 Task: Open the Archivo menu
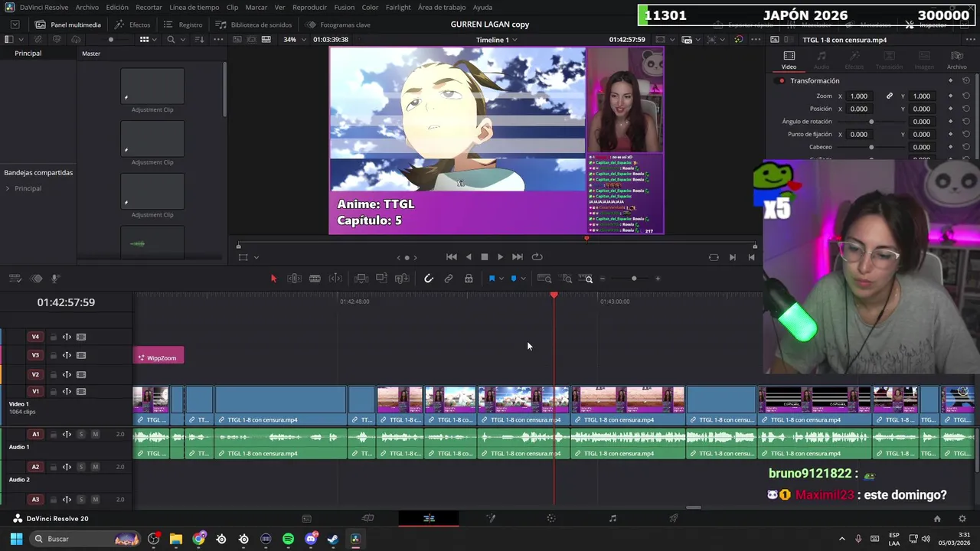[87, 8]
